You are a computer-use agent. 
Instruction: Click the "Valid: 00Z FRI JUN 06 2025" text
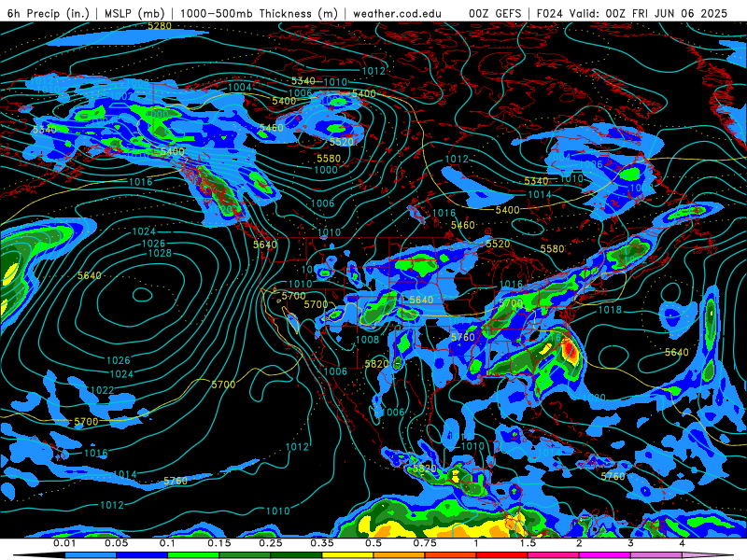click(648, 13)
